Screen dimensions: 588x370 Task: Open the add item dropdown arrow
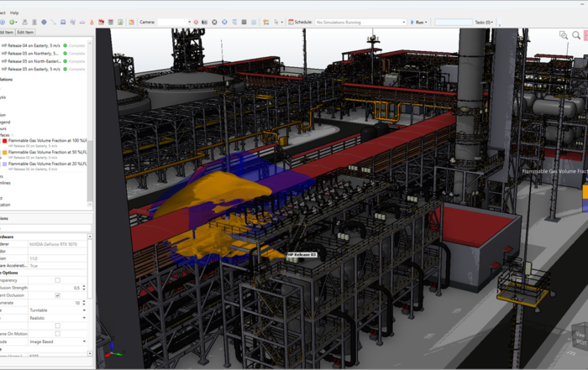[x=16, y=22]
